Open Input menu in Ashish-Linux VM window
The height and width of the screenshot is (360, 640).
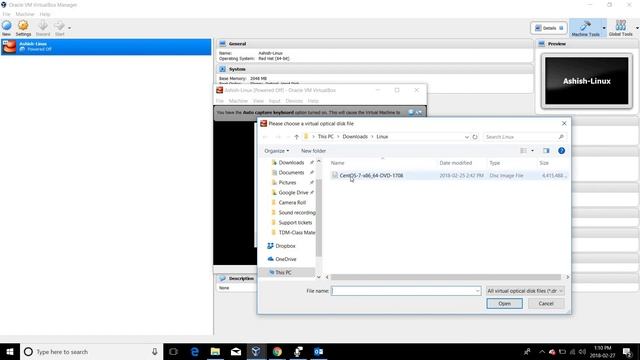(275, 101)
